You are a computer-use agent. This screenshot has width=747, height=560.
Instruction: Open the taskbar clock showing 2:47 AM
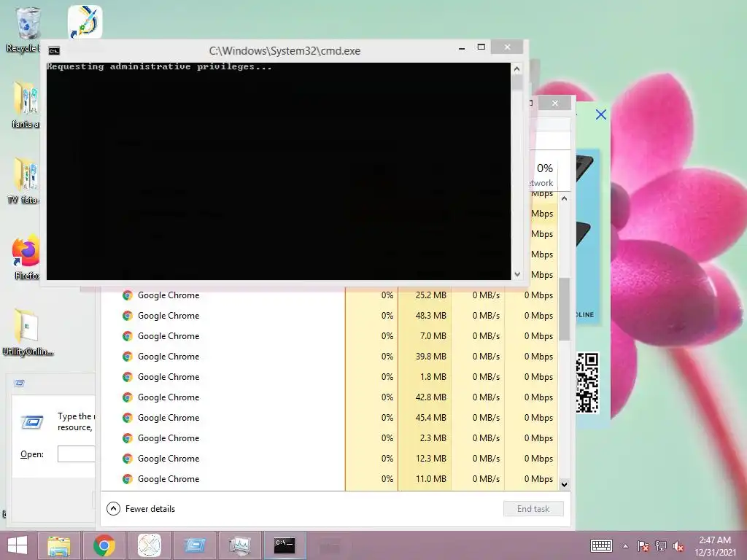pyautogui.click(x=715, y=545)
